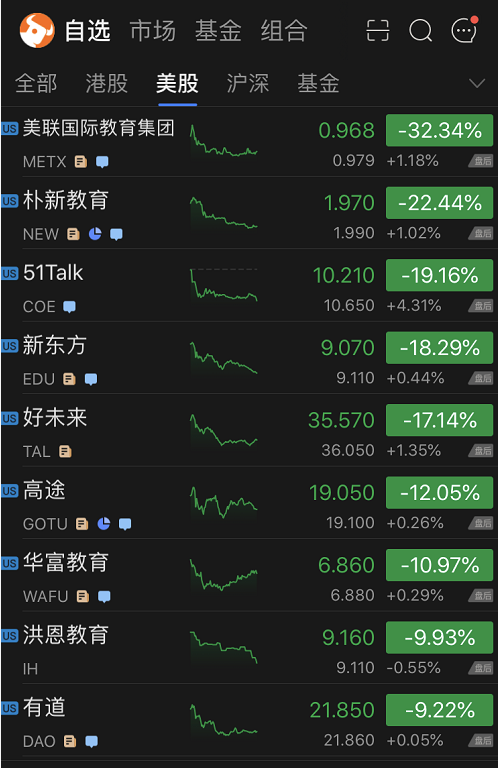Tap the pie chart icon beside GOTU

click(104, 524)
